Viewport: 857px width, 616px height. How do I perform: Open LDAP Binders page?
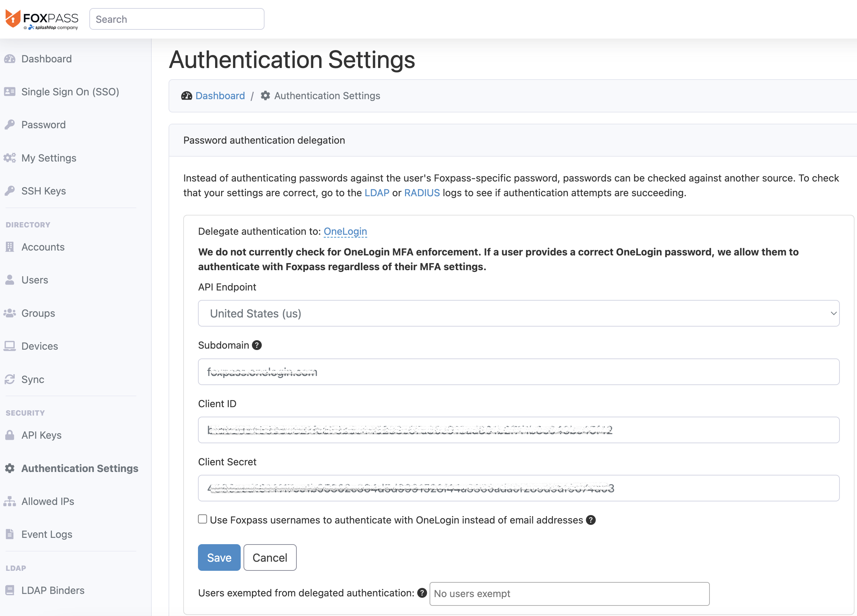coord(53,590)
